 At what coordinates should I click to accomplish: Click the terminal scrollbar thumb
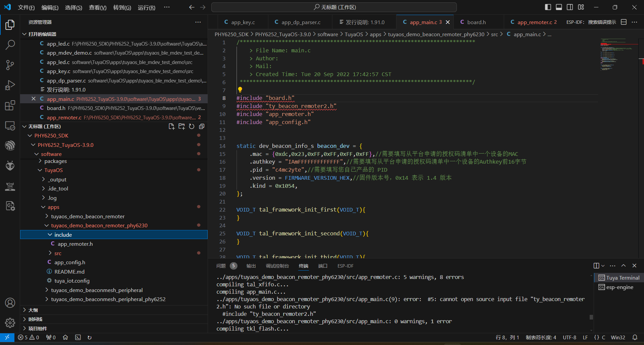pyautogui.click(x=591, y=317)
